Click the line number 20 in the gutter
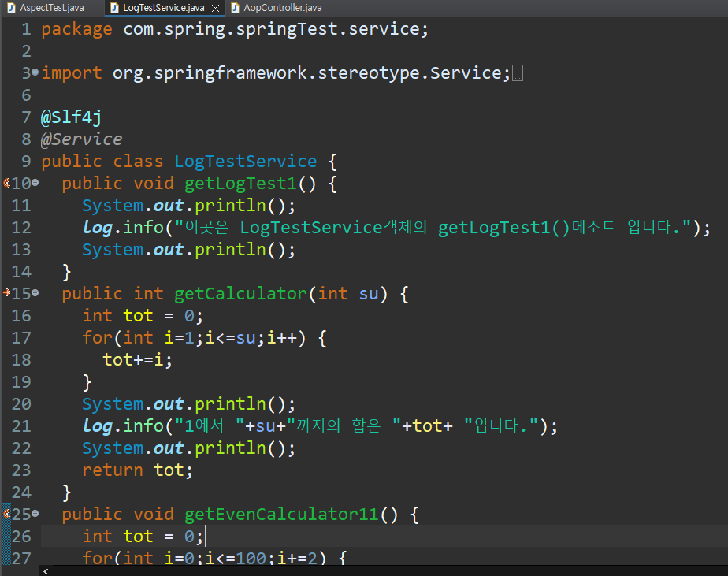 pyautogui.click(x=21, y=404)
